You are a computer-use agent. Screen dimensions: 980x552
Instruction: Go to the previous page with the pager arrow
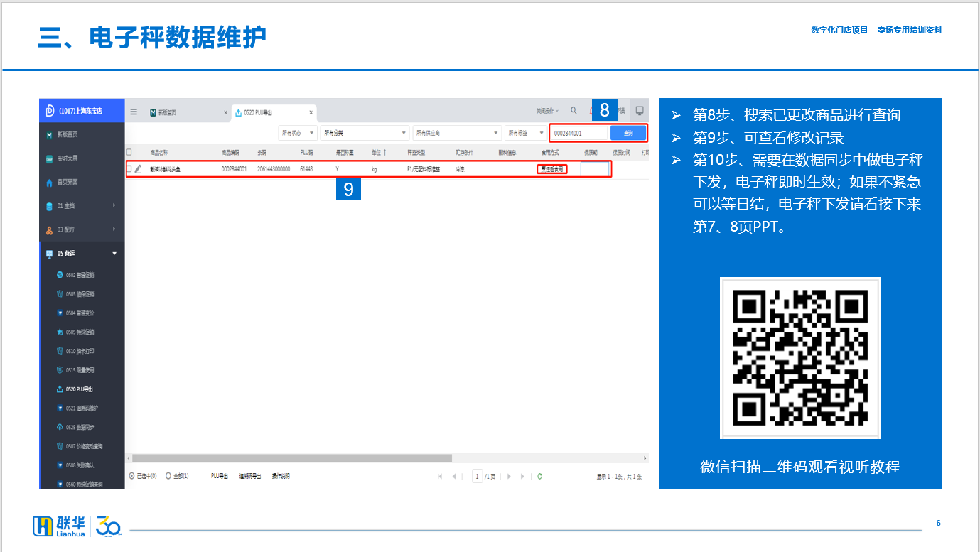[455, 476]
